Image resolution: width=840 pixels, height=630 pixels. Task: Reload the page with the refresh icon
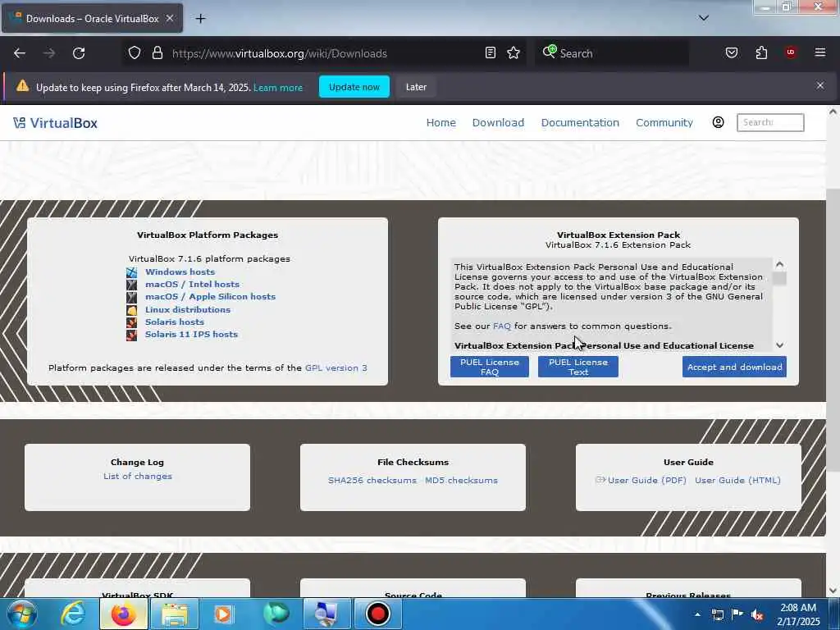[x=79, y=53]
